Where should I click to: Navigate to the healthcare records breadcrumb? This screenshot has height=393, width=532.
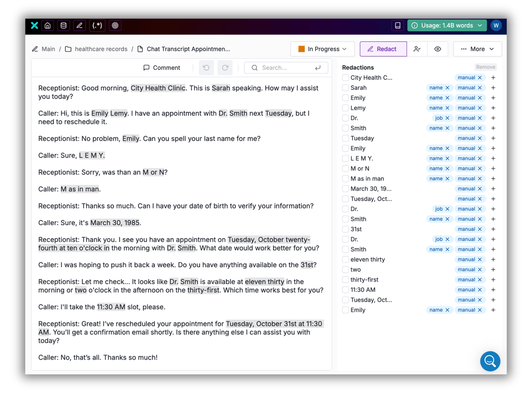point(101,48)
